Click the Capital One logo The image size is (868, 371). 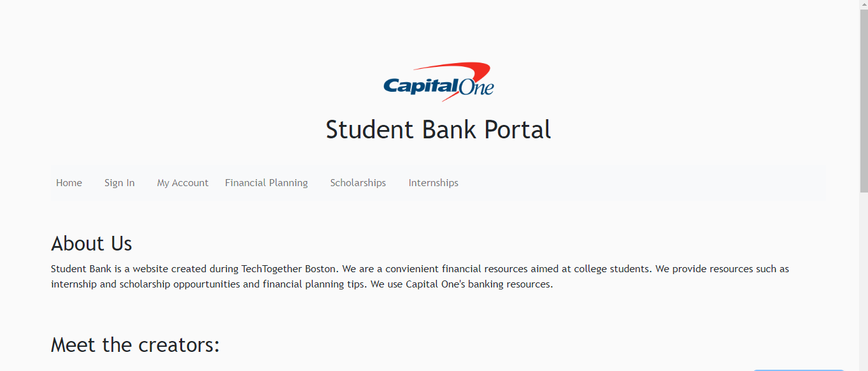tap(438, 81)
